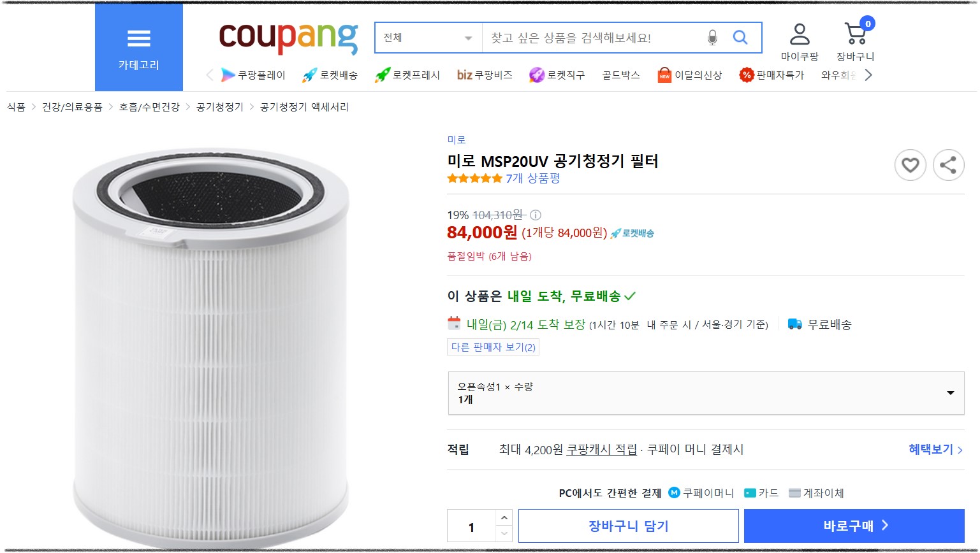The image size is (980, 553).
Task: Share the product via share icon
Action: coord(949,165)
